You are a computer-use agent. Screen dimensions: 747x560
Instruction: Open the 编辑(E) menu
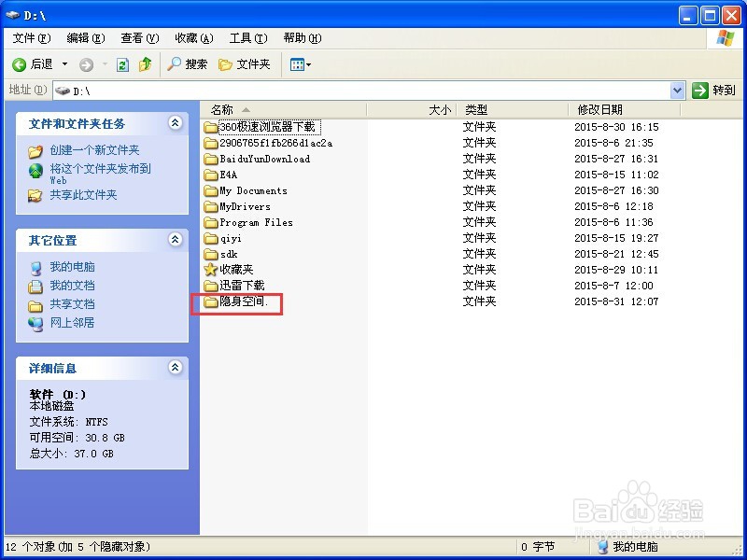click(86, 38)
